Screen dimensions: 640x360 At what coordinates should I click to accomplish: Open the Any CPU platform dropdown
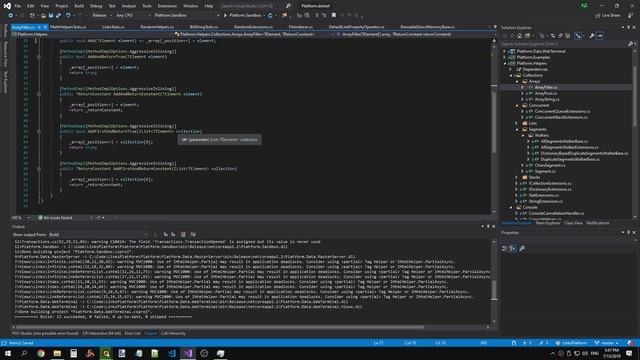click(x=133, y=16)
